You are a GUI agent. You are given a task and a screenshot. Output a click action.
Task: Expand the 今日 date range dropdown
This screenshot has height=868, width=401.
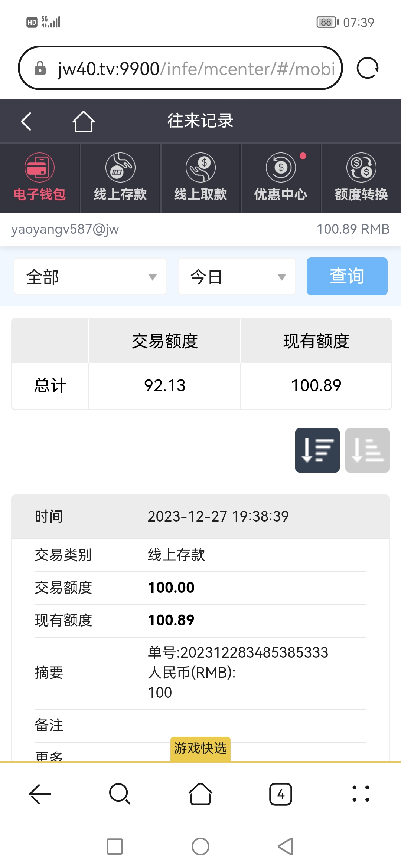pyautogui.click(x=237, y=277)
